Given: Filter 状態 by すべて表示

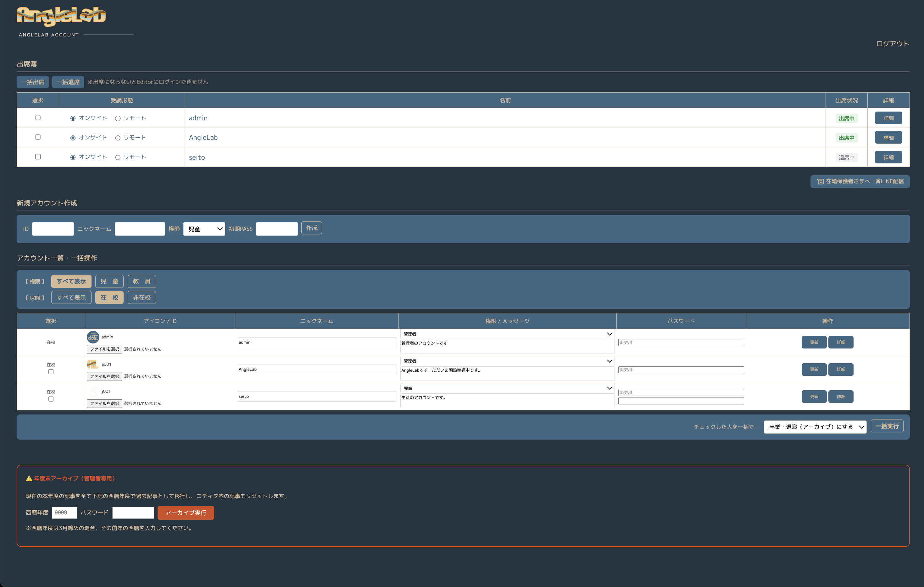Looking at the screenshot, I should [x=71, y=298].
